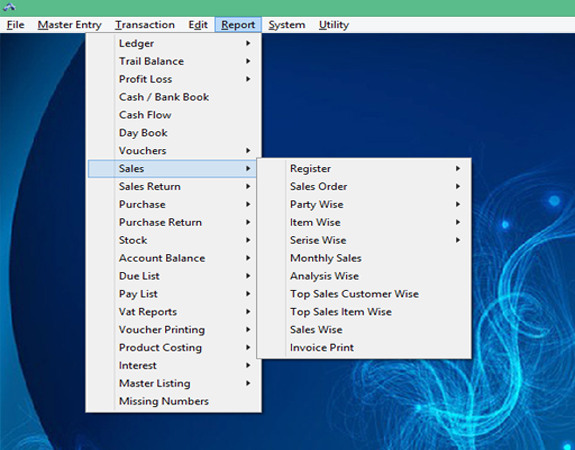
Task: Click the arrow beside Sales Order
Action: (x=458, y=187)
